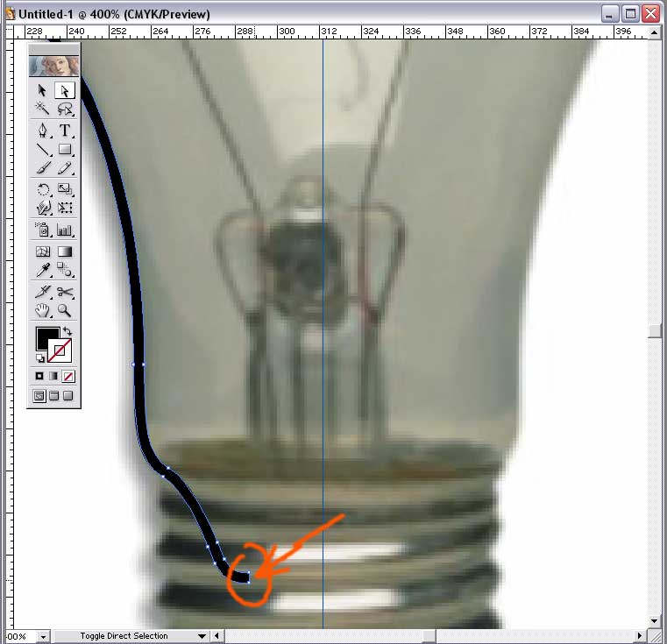Click horizontal scrollbar left arrow
Viewport: 667px width, 644px height.
(217, 636)
